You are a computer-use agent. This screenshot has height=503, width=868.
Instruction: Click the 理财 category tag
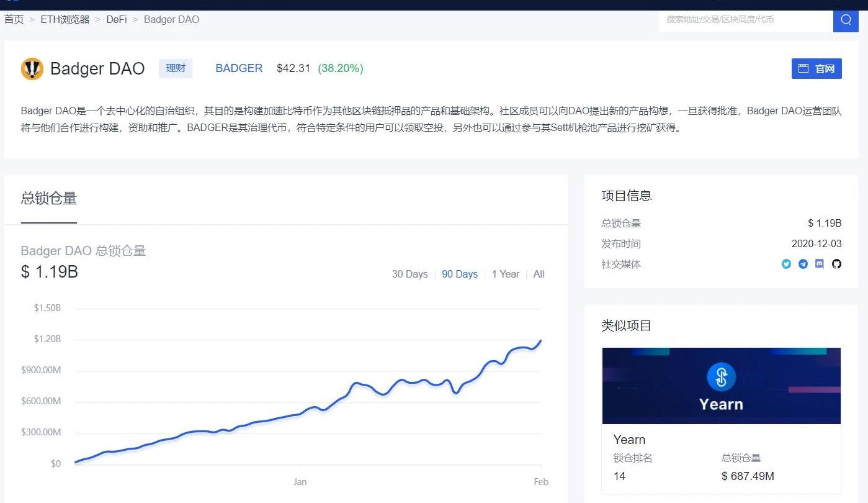coord(176,68)
